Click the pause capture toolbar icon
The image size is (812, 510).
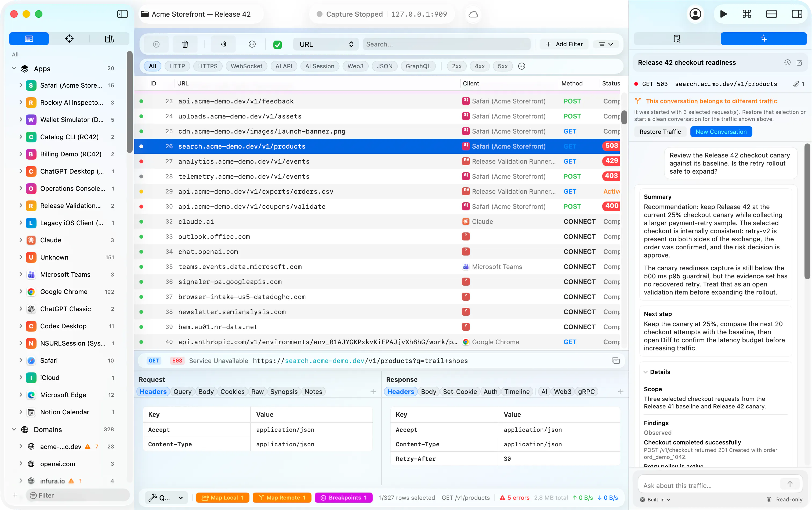pos(156,44)
